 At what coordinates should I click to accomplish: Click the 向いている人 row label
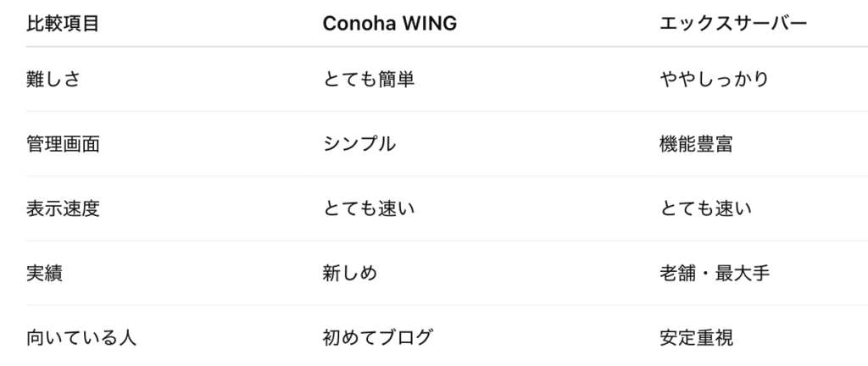tap(81, 337)
